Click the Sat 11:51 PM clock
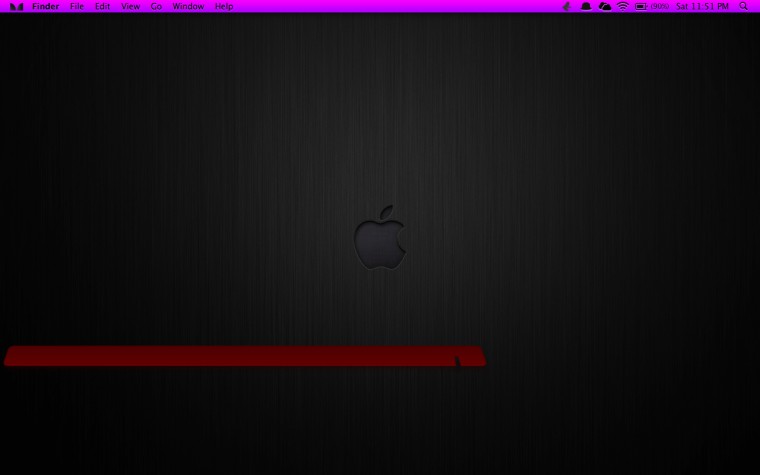The height and width of the screenshot is (475, 760). click(x=702, y=6)
